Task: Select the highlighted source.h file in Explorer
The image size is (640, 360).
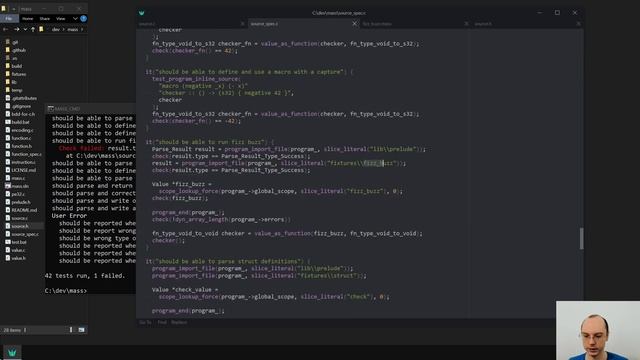Action: click(x=20, y=226)
